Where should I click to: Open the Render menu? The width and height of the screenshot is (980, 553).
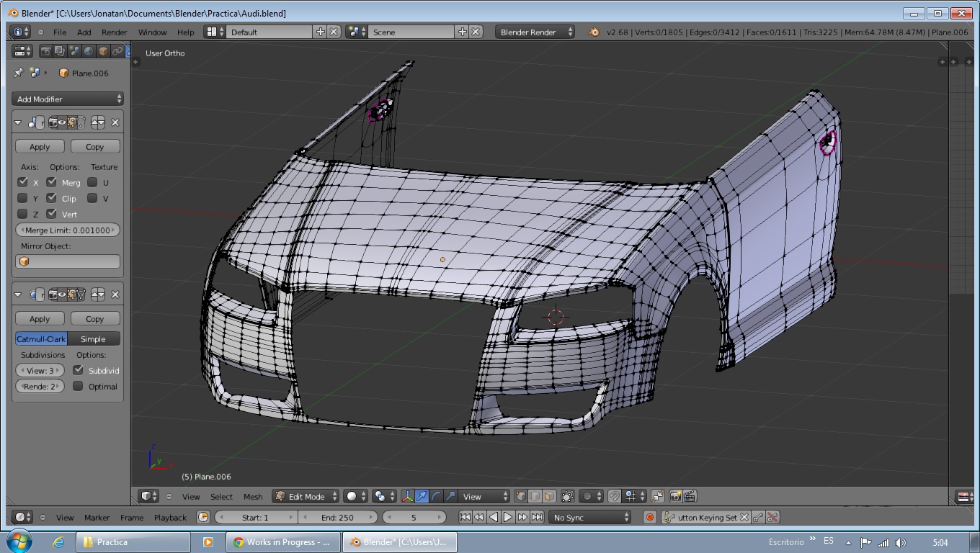click(114, 32)
